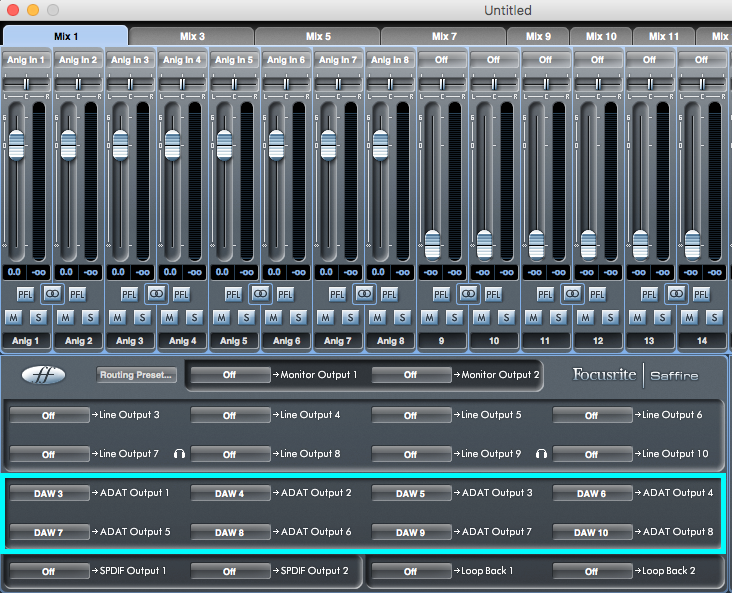Open the Anlg In 1 input source dropdown
732x593 pixels.
tap(26, 60)
